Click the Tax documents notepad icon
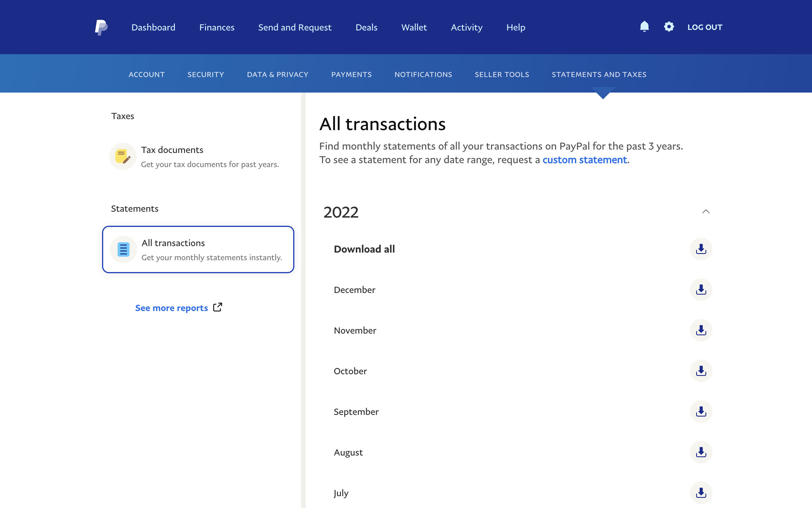The width and height of the screenshot is (812, 508). [x=123, y=157]
